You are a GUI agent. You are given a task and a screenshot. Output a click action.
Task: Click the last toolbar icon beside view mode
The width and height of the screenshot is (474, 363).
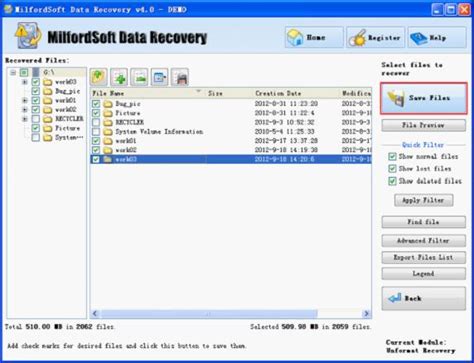tap(180, 77)
